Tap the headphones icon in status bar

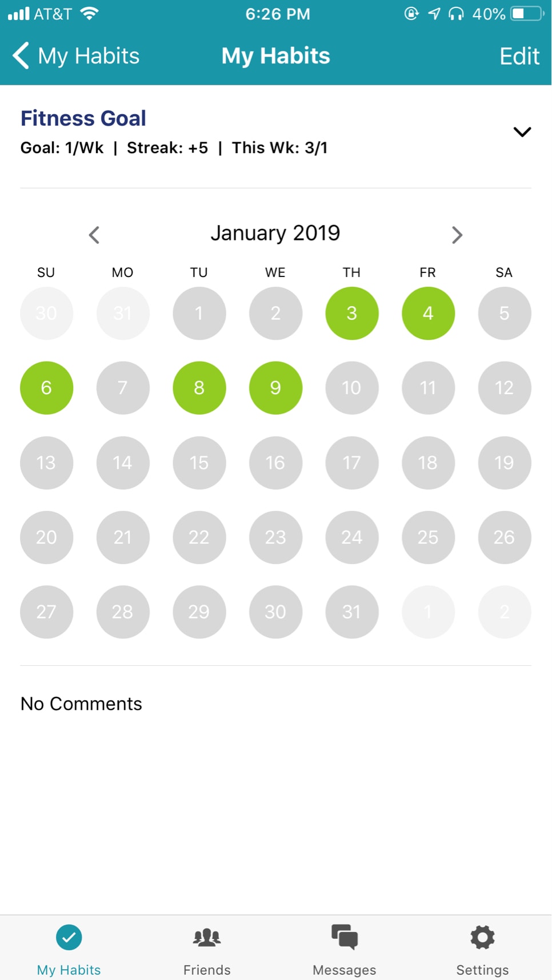pyautogui.click(x=455, y=14)
